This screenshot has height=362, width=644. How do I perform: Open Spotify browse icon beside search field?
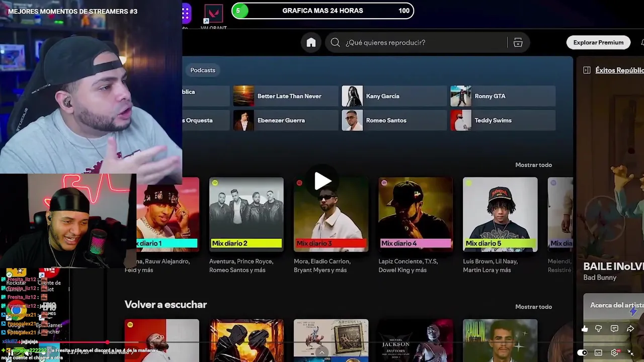click(518, 43)
